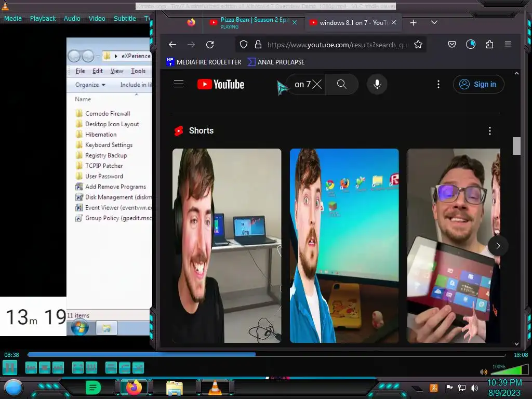Screen dimensions: 532x399
Task: Open Start orb on taskbar
Action: pyautogui.click(x=13, y=388)
